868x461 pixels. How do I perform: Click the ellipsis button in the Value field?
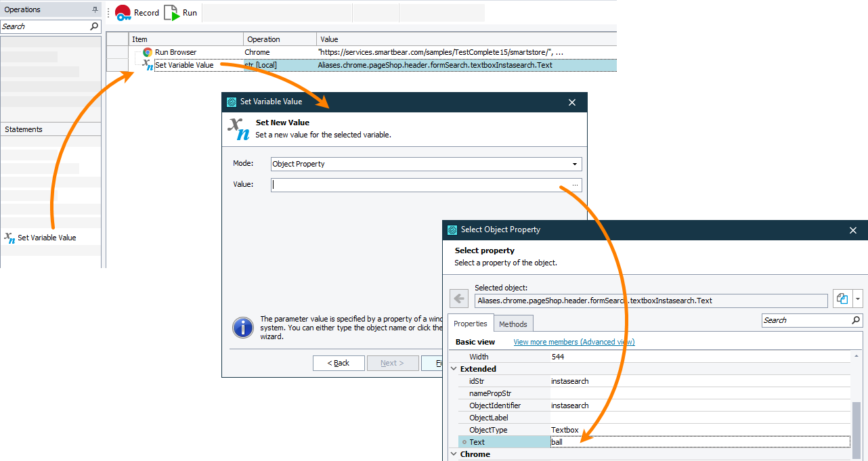[x=575, y=185]
